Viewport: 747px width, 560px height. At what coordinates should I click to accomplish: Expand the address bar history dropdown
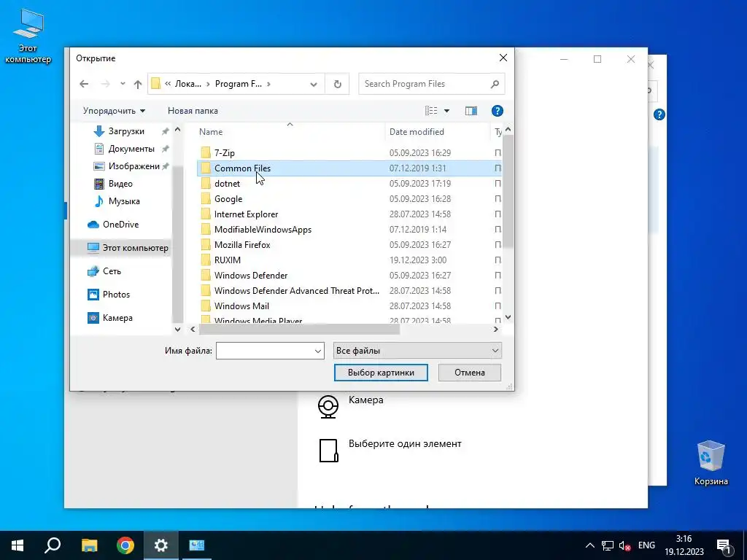click(x=314, y=85)
